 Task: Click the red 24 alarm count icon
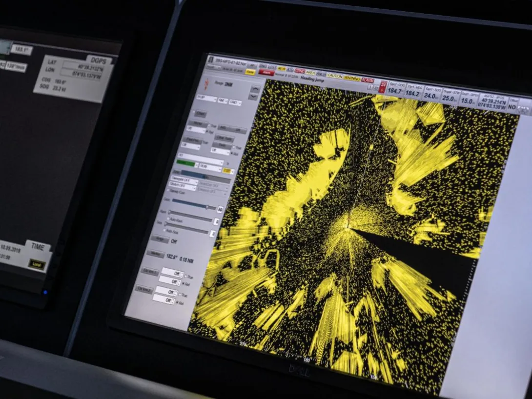pos(383,87)
